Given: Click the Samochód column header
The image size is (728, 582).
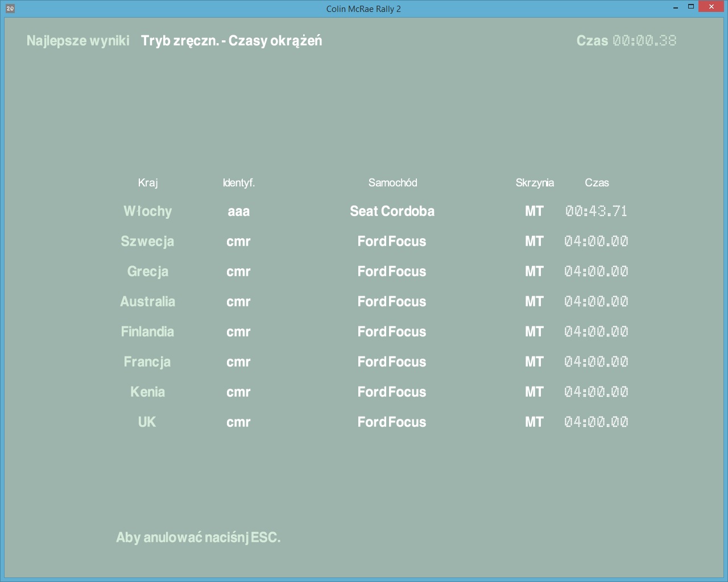Looking at the screenshot, I should 392,183.
